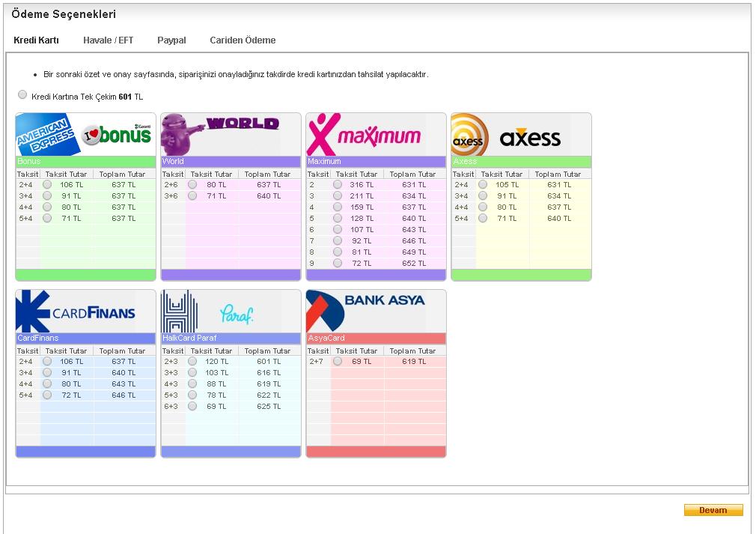Choose Bonus 5+4 installment at 71 TL
This screenshot has width=756, height=534.
coord(47,217)
